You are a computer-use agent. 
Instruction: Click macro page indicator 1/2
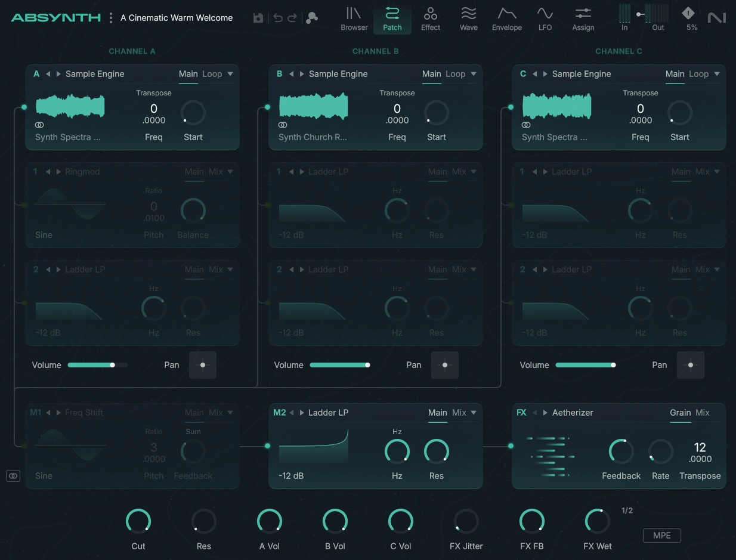click(x=627, y=511)
